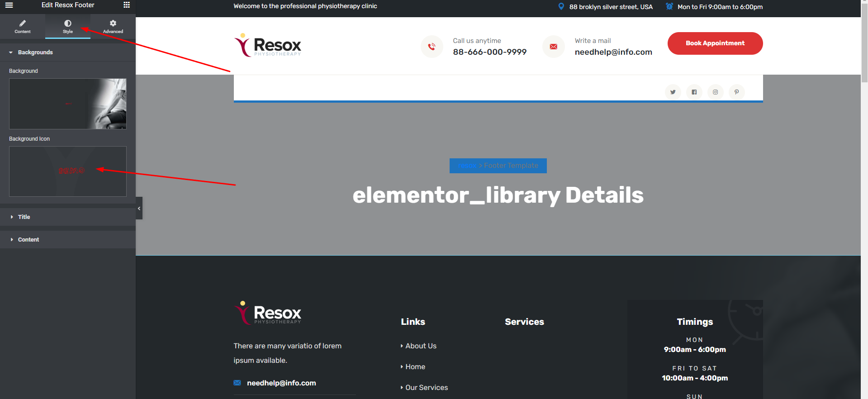
Task: Open the Home footer link
Action: click(x=415, y=366)
